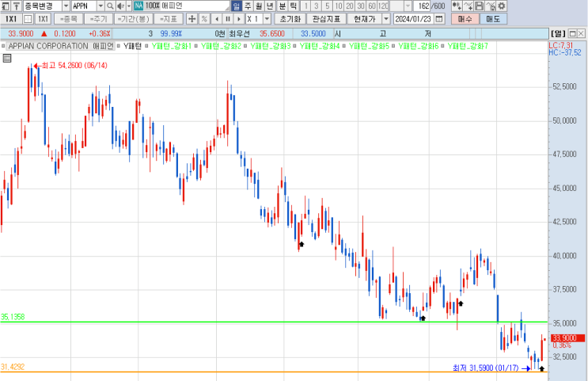
Task: Open chart settings gear icon
Action: click(x=502, y=6)
